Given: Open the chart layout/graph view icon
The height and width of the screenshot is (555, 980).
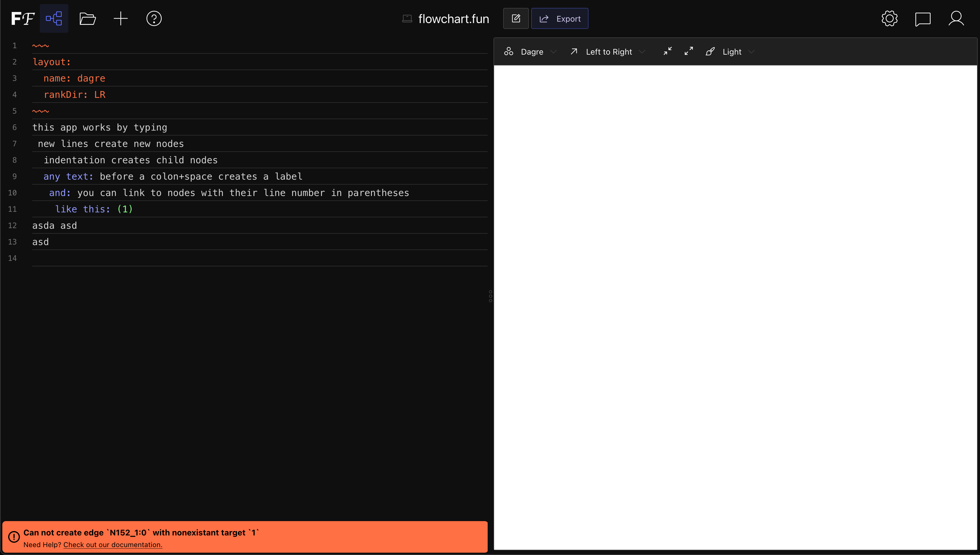Looking at the screenshot, I should click(54, 18).
